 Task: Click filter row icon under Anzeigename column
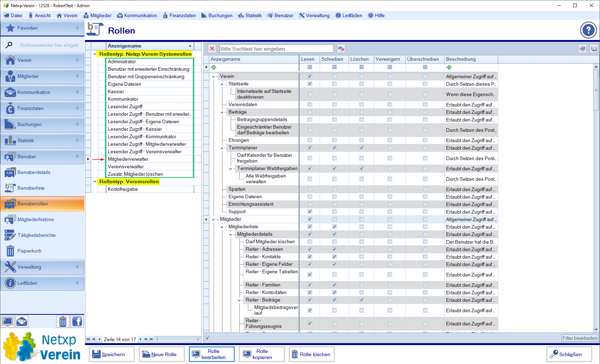214,67
